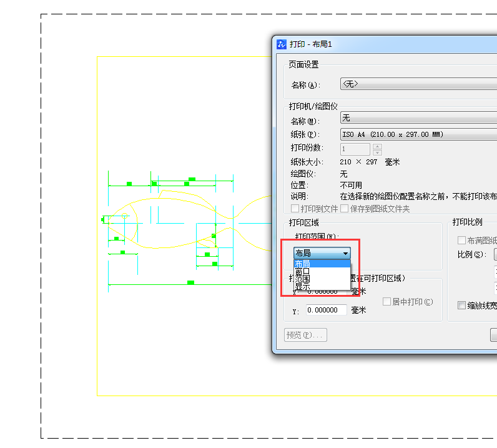This screenshot has height=448, width=497.
Task: Open the 纸张(P) ISO A4 paper dropdown
Action: 418,134
